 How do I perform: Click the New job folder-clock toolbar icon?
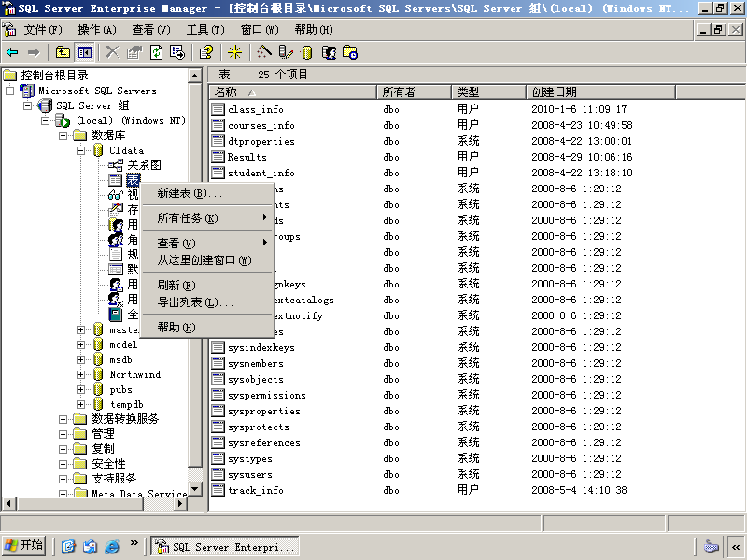click(350, 52)
